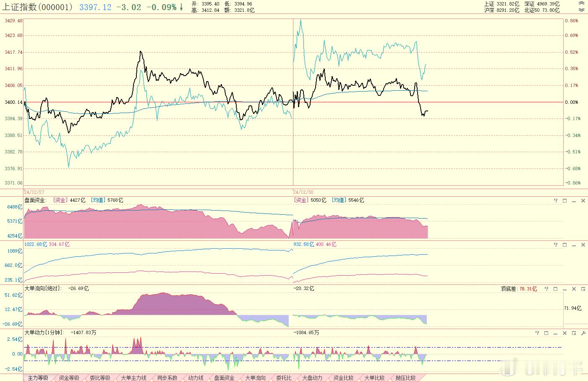This screenshot has width=588, height=382.
Task: Click the 大单流向[绝对] panel label
Action: click(43, 289)
